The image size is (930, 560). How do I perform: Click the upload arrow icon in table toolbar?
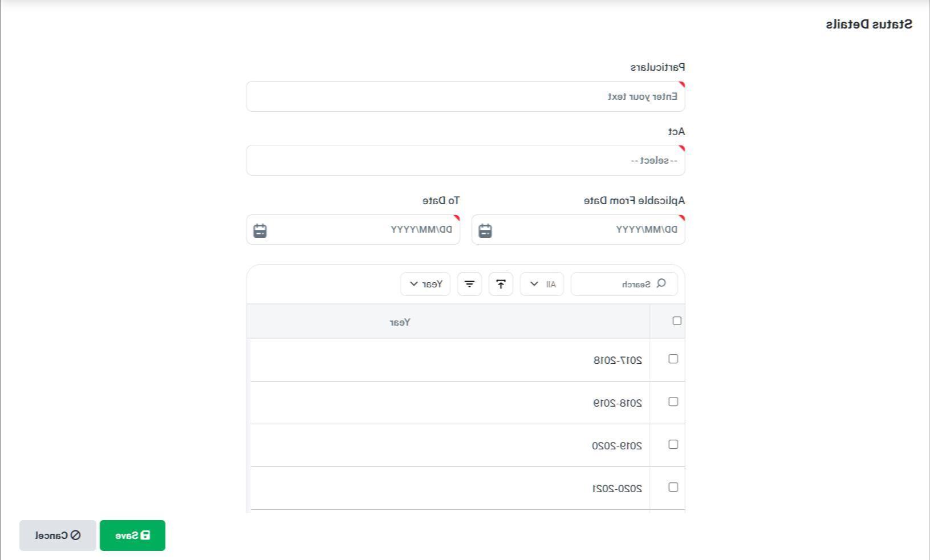click(x=501, y=284)
